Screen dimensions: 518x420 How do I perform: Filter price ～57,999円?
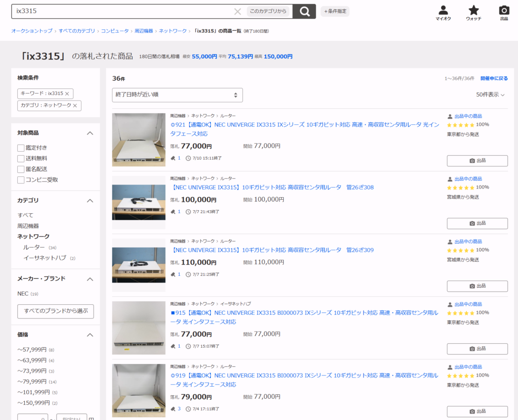tap(36, 350)
